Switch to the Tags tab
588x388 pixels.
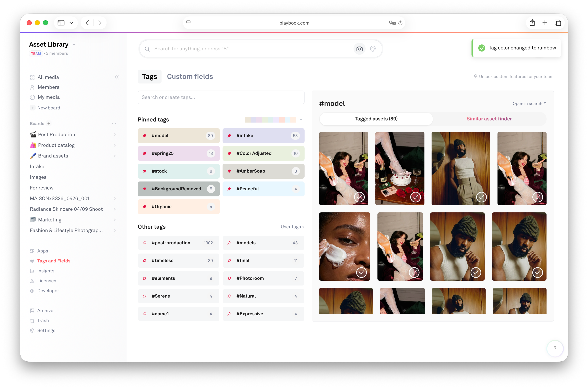point(149,76)
